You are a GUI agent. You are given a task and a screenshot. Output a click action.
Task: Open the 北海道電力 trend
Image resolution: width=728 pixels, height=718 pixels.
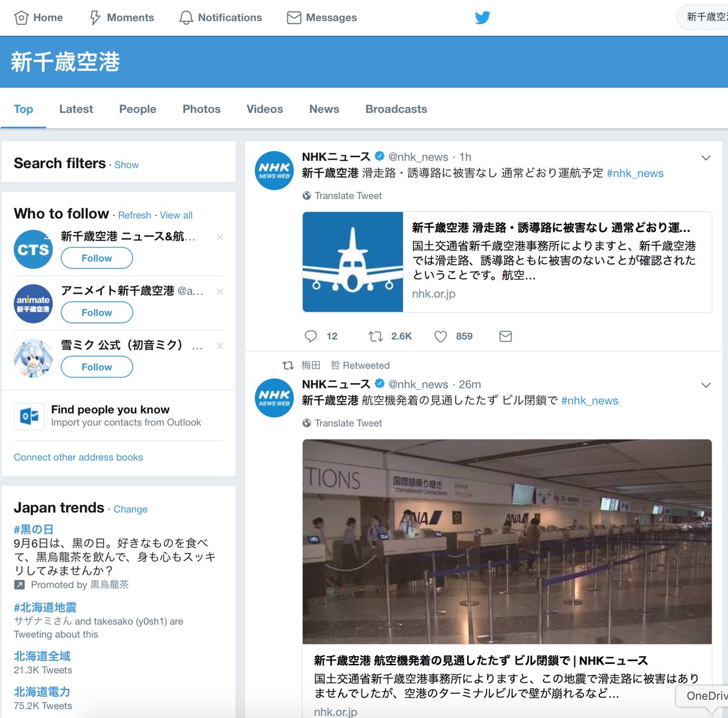(42, 692)
